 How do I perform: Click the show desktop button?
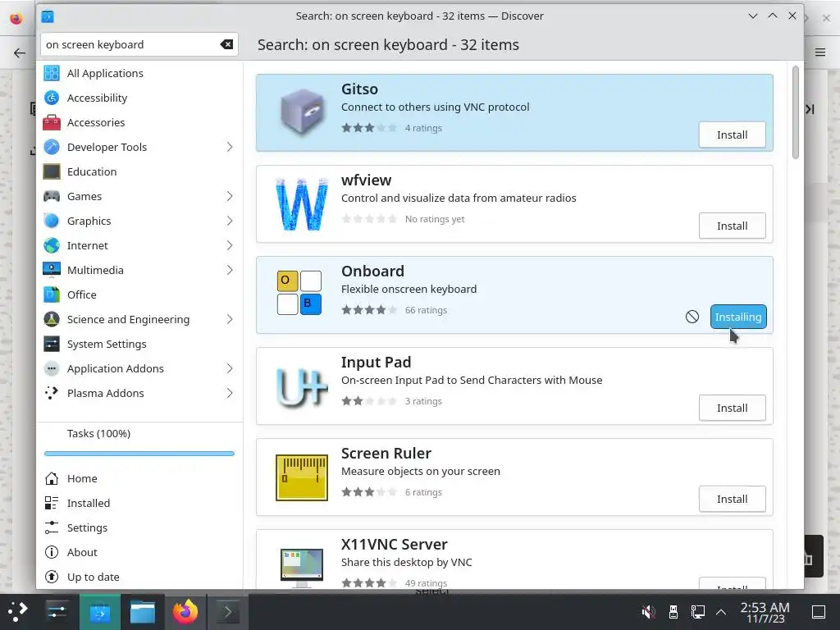[819, 611]
